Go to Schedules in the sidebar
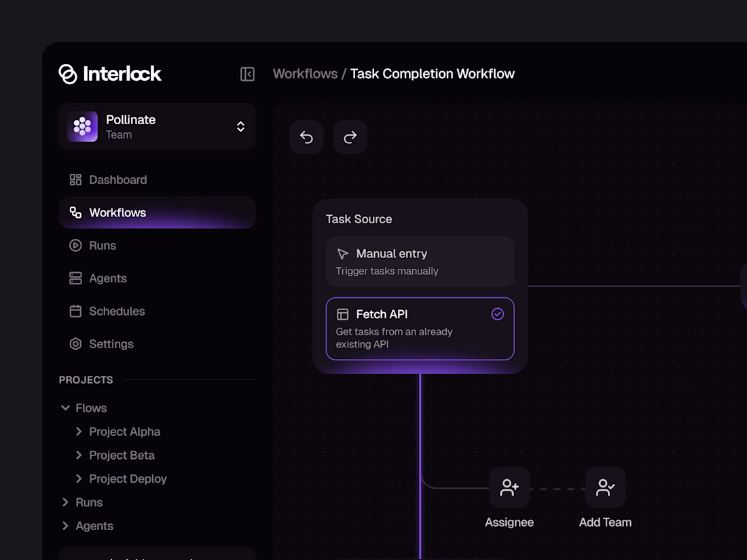This screenshot has height=560, width=747. 117,311
